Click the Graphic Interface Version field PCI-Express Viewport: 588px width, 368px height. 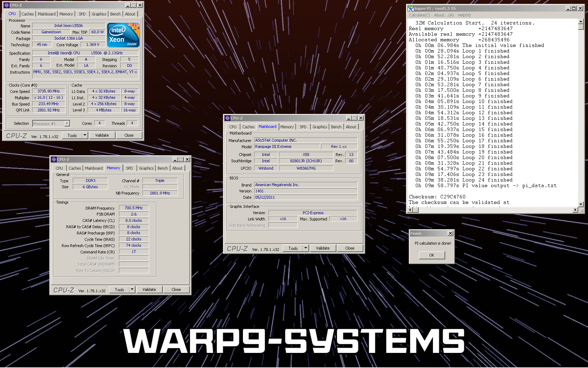pyautogui.click(x=313, y=213)
